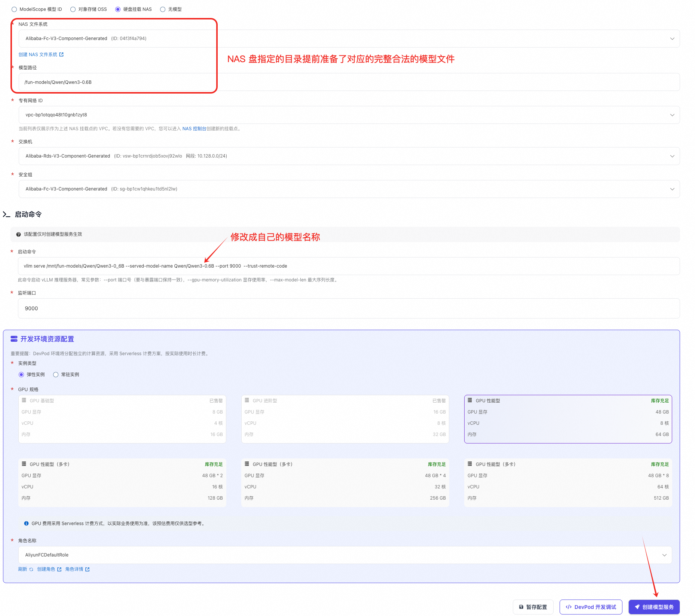
Task: Click the save icon on 暂存配置
Action: point(521,607)
